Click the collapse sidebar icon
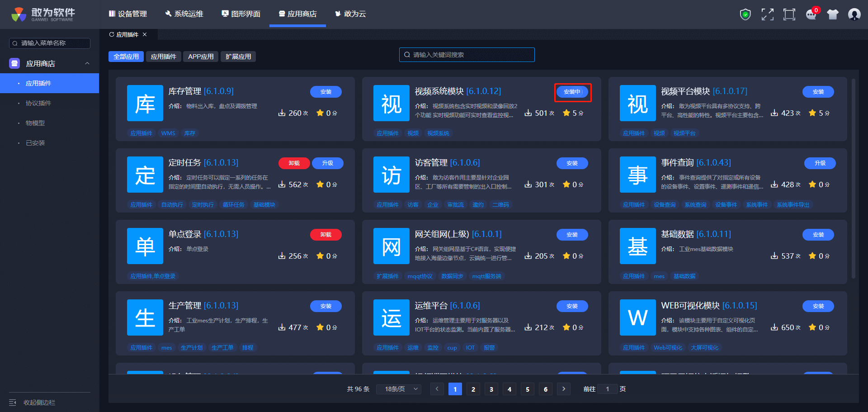This screenshot has height=412, width=868. [x=13, y=403]
